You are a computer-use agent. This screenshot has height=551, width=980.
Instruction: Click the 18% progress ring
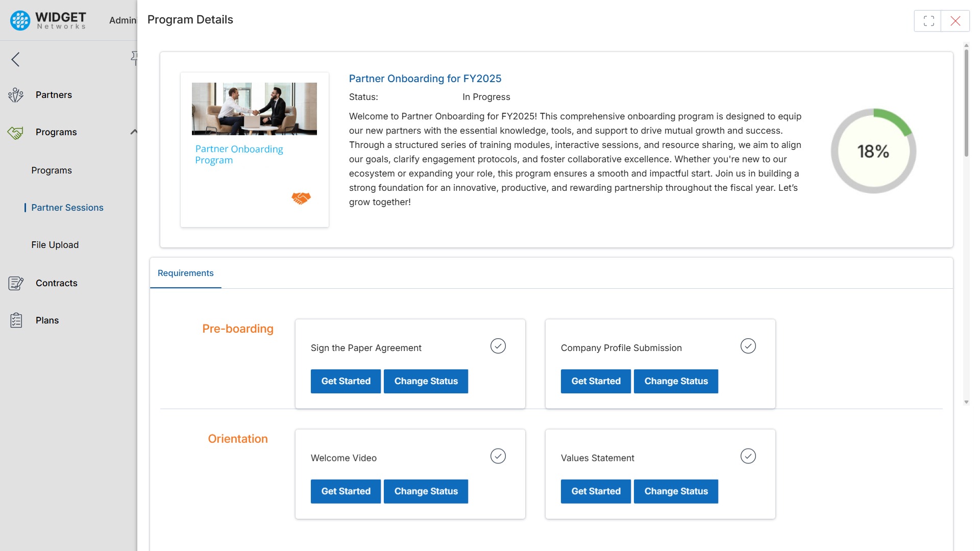(873, 151)
